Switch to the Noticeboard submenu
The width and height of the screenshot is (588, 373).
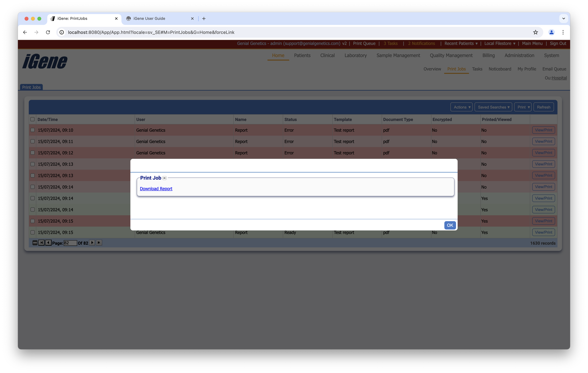(500, 69)
